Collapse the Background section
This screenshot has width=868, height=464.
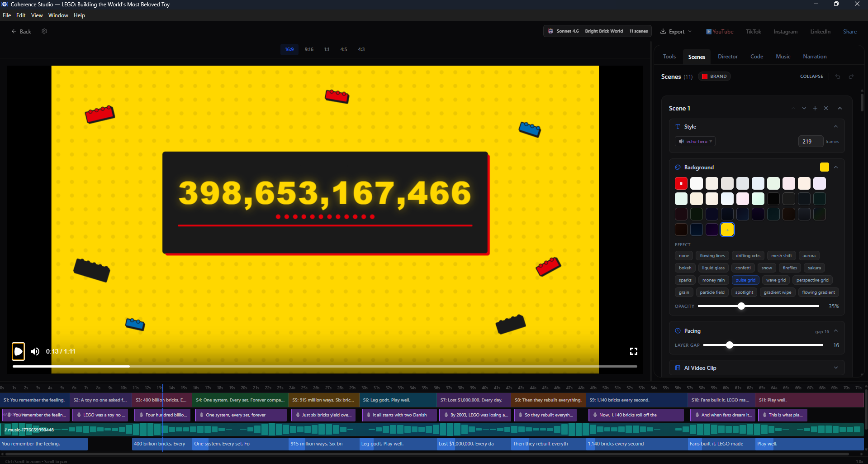[x=836, y=167]
